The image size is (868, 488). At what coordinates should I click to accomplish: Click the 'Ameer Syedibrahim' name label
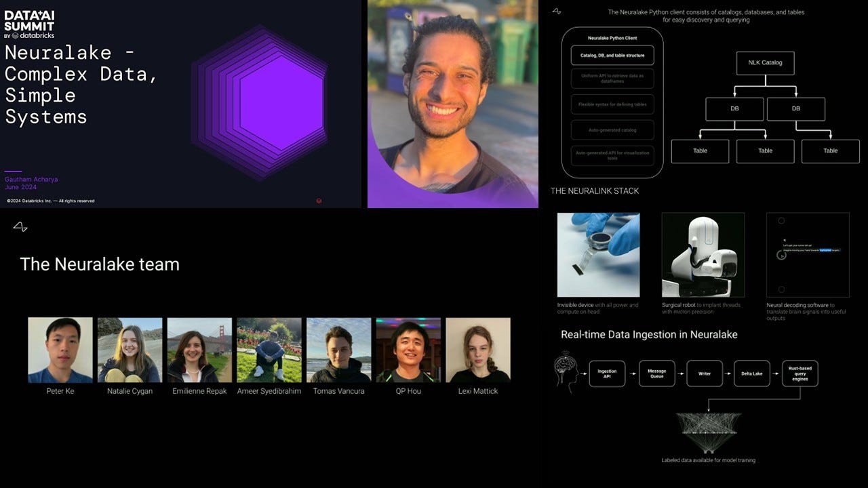click(x=269, y=391)
